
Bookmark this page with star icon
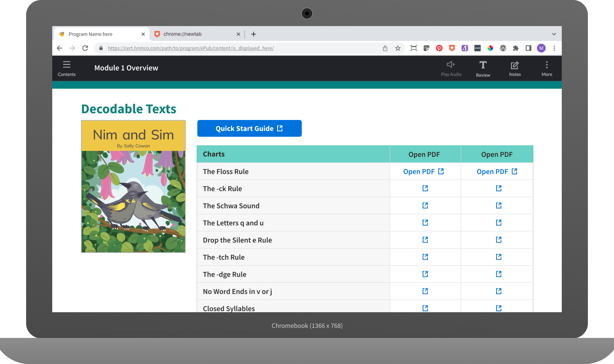coord(398,48)
